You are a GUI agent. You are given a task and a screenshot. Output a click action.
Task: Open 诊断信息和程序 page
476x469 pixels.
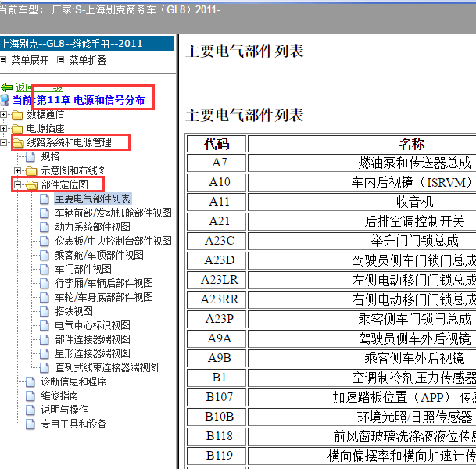point(73,381)
